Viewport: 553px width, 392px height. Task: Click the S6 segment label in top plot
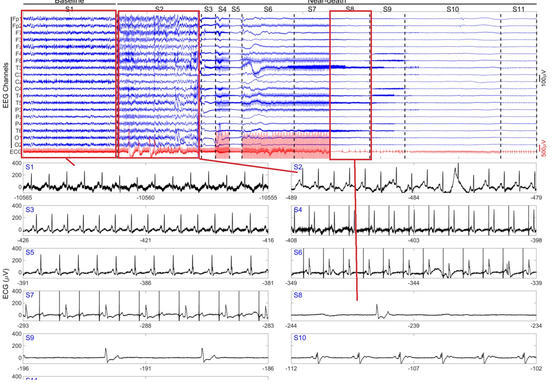click(268, 9)
